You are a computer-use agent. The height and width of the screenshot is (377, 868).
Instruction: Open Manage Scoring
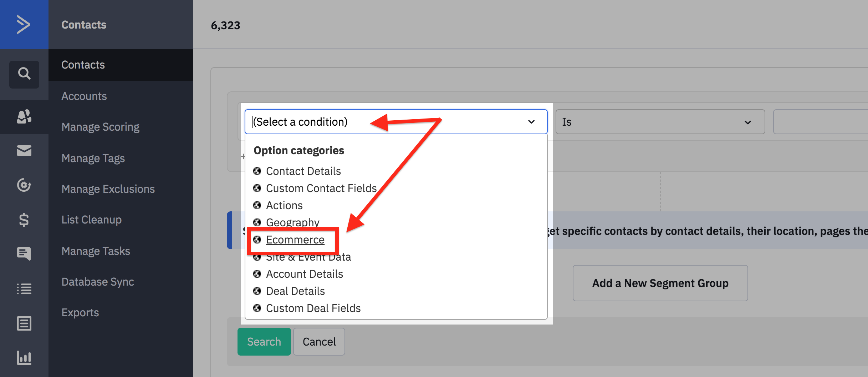[x=100, y=127]
